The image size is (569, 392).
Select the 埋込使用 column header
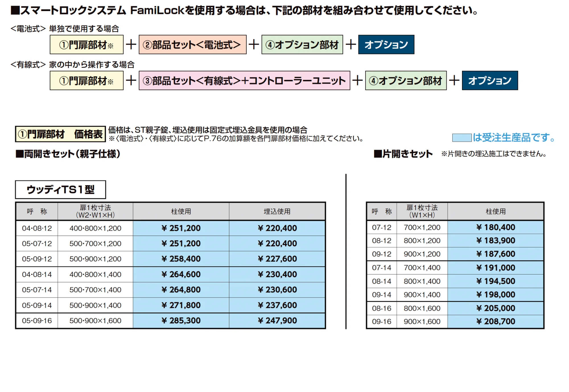coord(277,211)
